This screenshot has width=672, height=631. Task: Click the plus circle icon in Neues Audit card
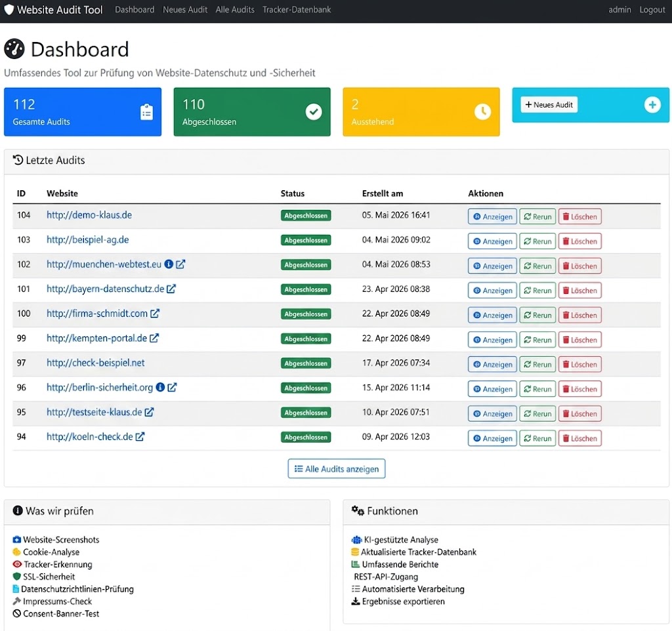point(652,105)
